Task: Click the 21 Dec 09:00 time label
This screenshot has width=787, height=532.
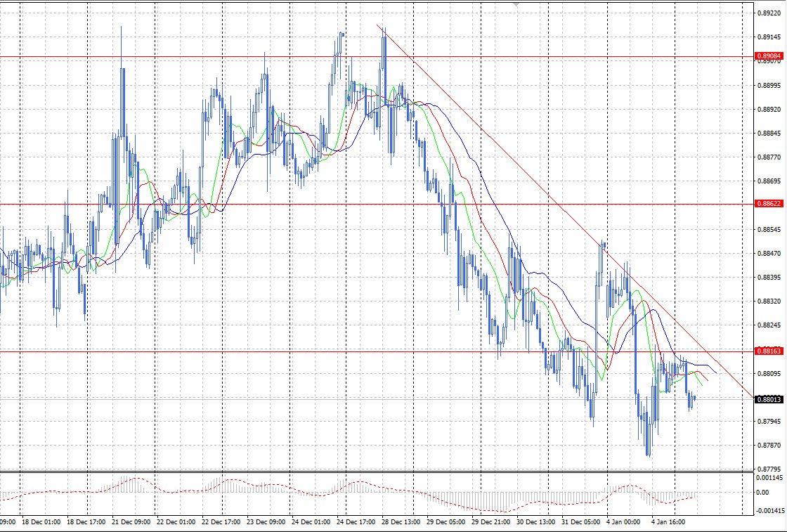Action: click(131, 522)
